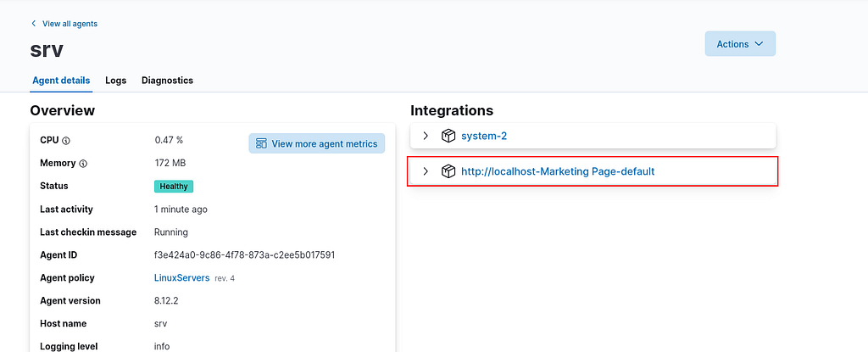Click the Marketing Page integration package icon
The height and width of the screenshot is (352, 868).
[448, 172]
